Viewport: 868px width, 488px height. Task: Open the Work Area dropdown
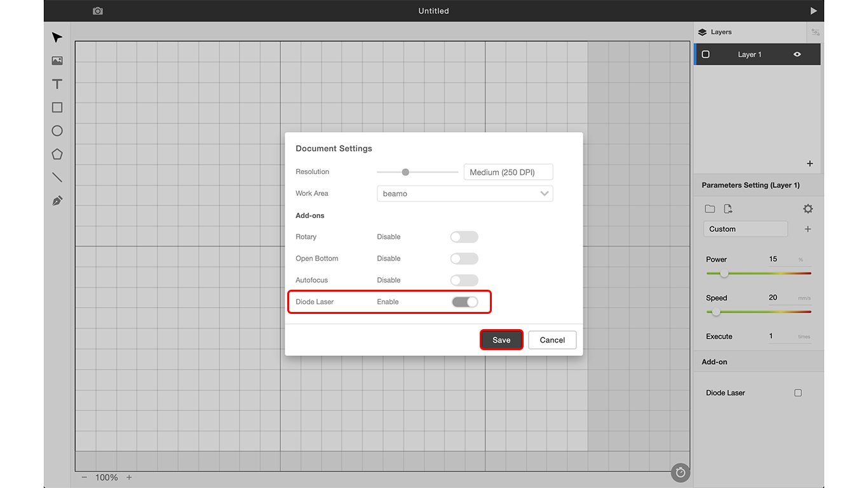coord(465,194)
